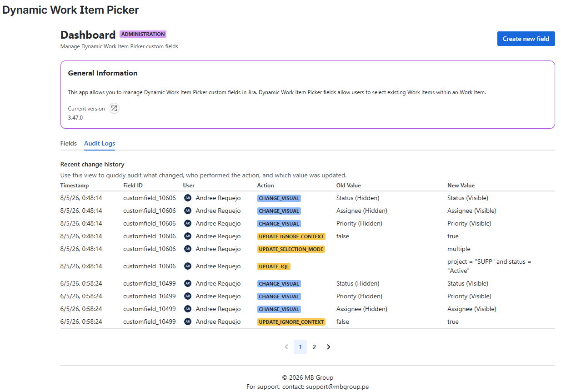Click the © 2026 MB Group footer text
This screenshot has height=392, width=561.
pos(308,377)
